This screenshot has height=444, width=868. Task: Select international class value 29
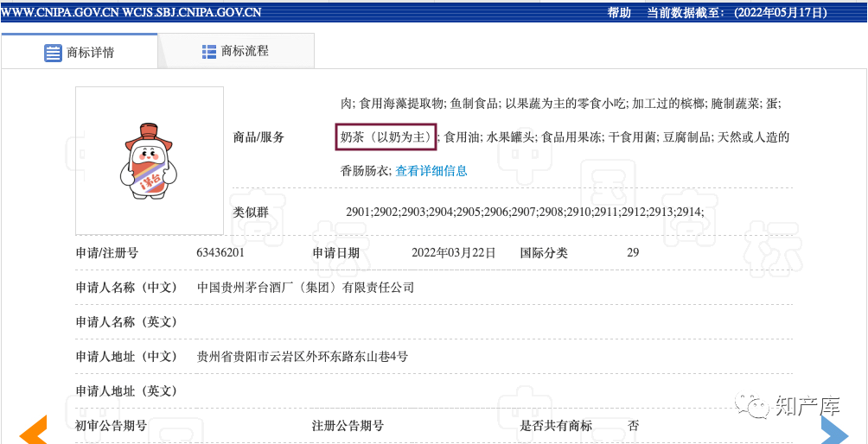pos(633,253)
